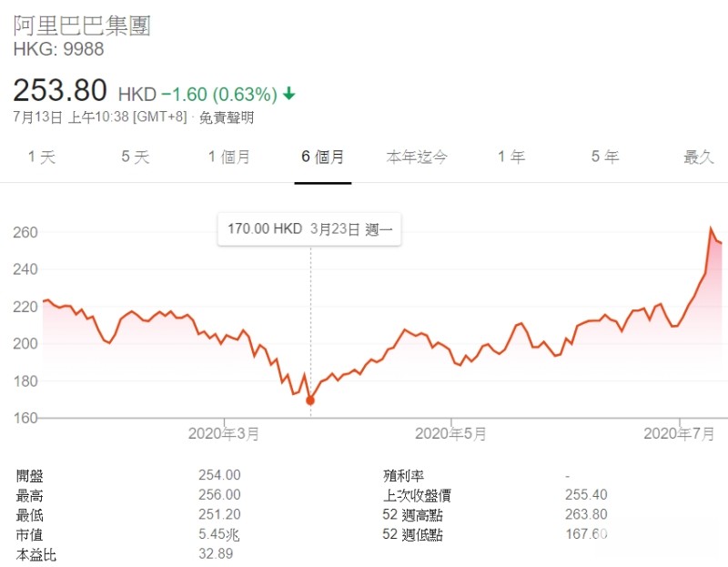This screenshot has width=728, height=567.
Task: Click the 52-week low value 167.60
Action: (586, 533)
